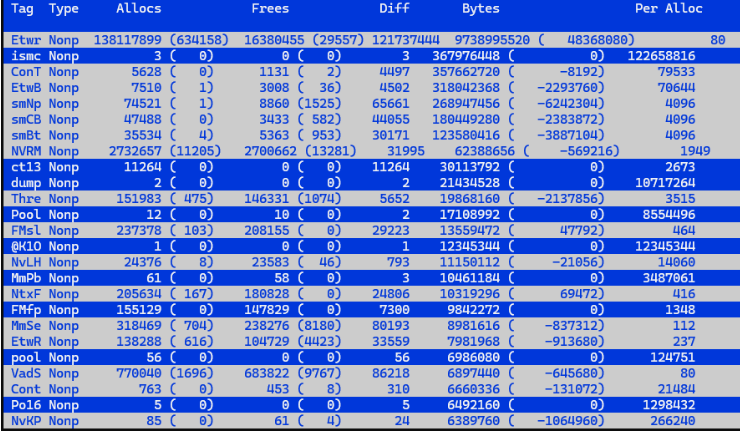The height and width of the screenshot is (431, 740).
Task: Click the Per Alloc column header
Action: tap(669, 8)
